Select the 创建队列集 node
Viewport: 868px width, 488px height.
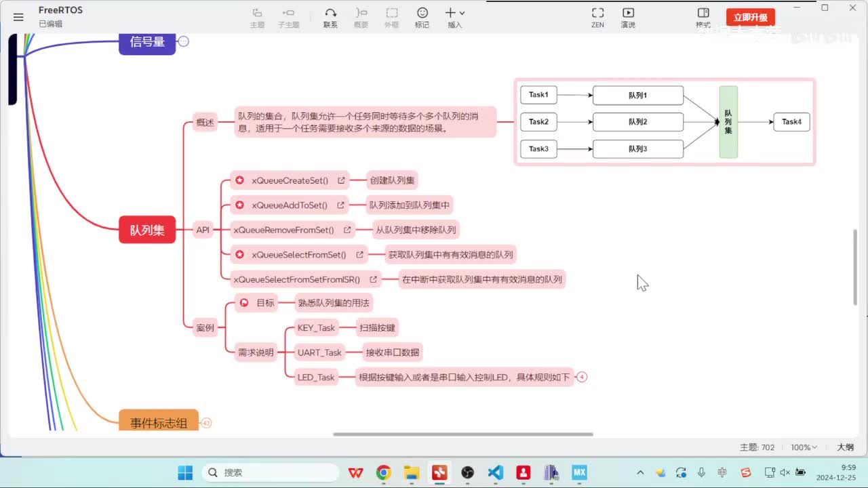392,180
